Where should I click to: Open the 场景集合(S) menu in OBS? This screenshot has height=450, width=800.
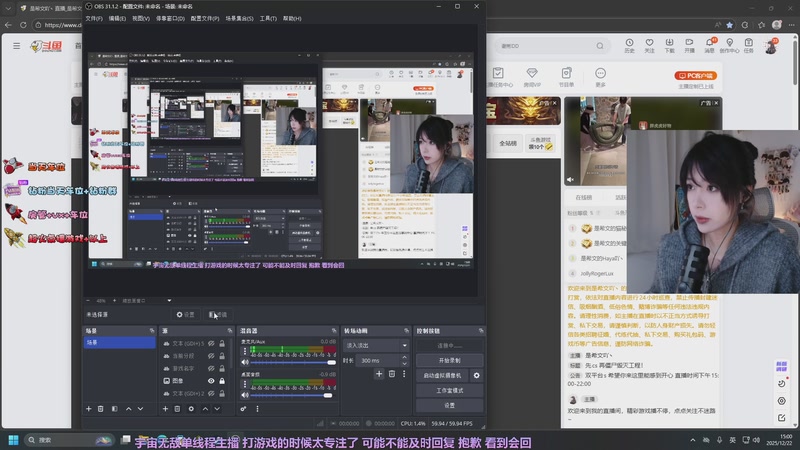point(239,18)
